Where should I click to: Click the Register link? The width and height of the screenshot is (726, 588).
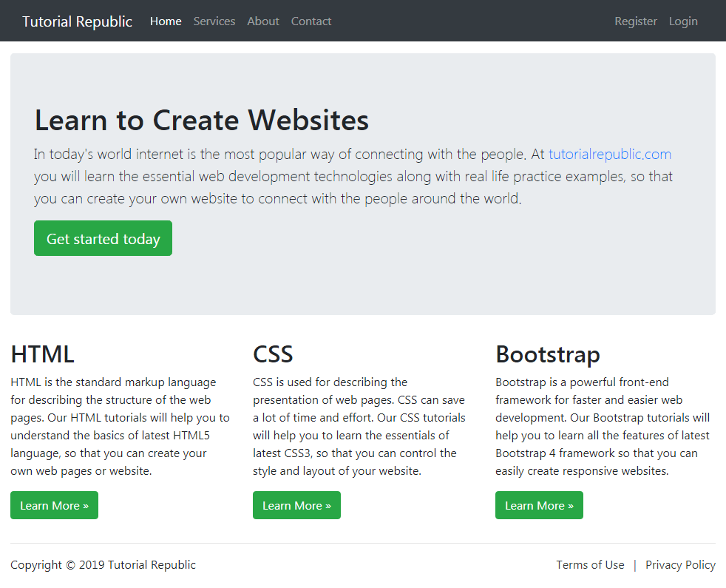click(x=635, y=21)
